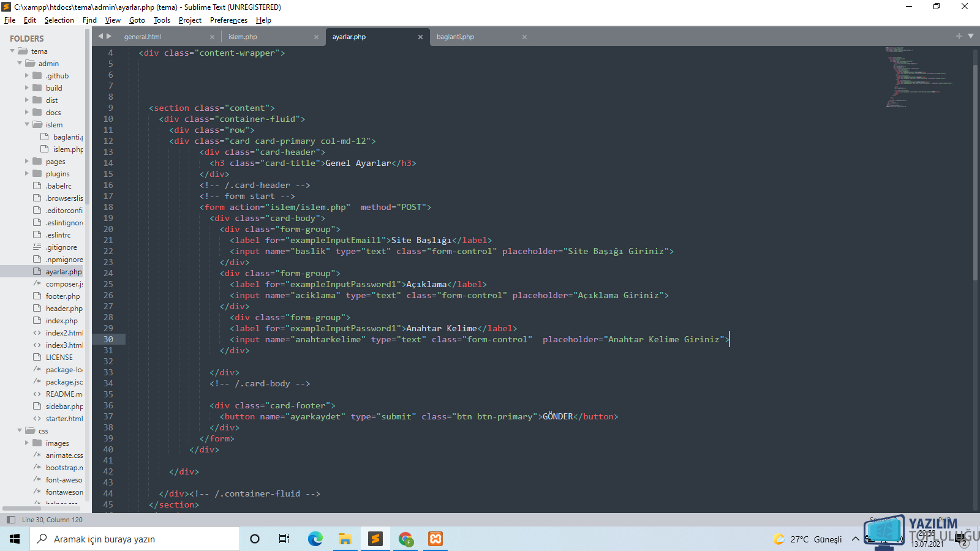Open islem.php in the sidebar

[x=67, y=149]
